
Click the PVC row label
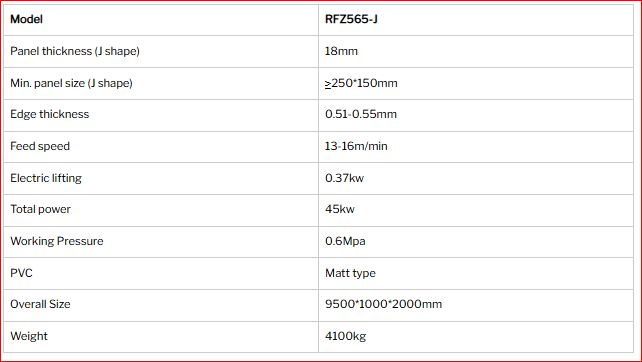[21, 273]
